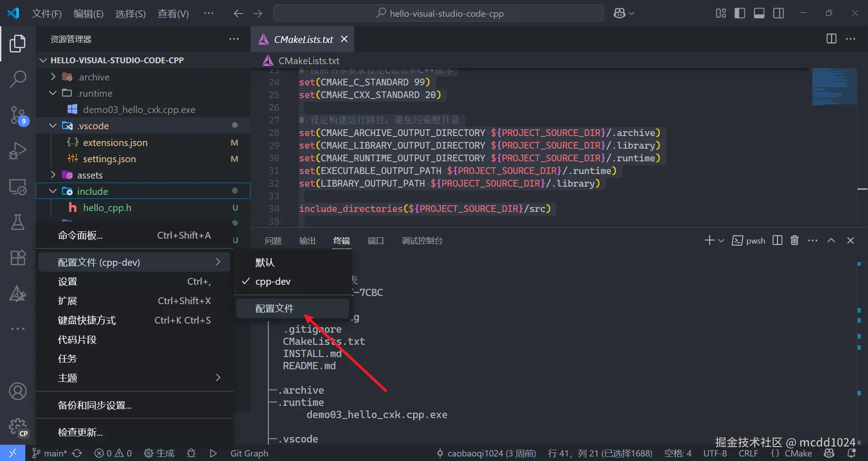
Task: Switch to the 默认 profile
Action: tap(293, 263)
